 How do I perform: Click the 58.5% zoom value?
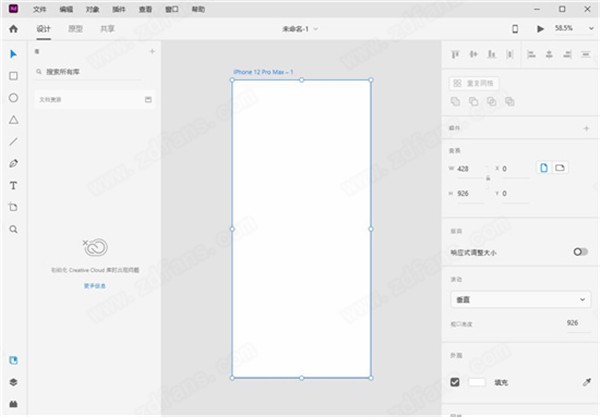coord(564,28)
